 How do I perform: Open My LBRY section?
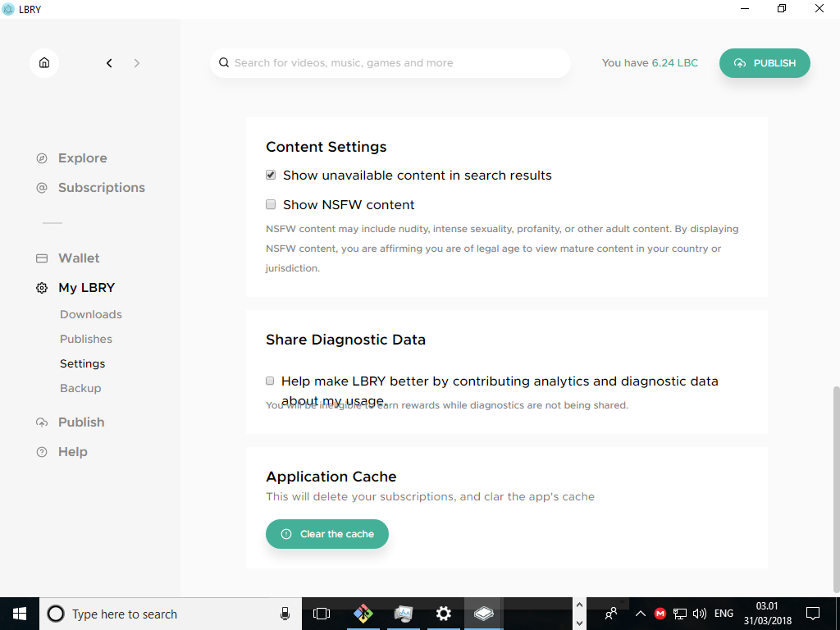pos(86,288)
